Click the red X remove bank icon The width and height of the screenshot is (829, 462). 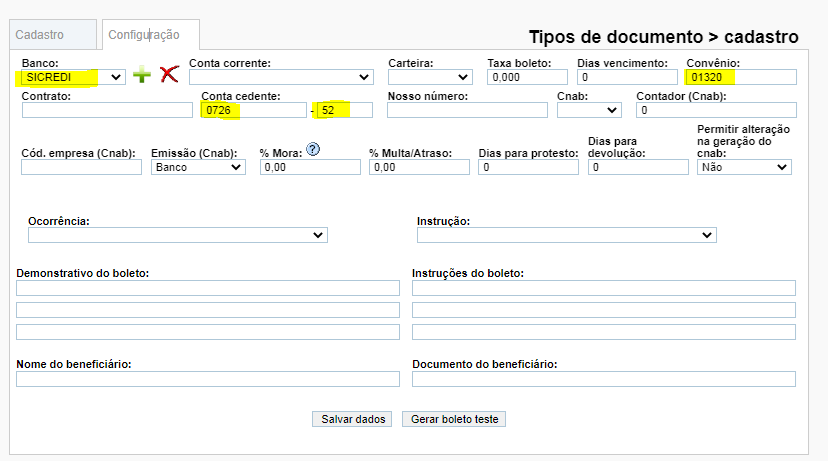[169, 74]
